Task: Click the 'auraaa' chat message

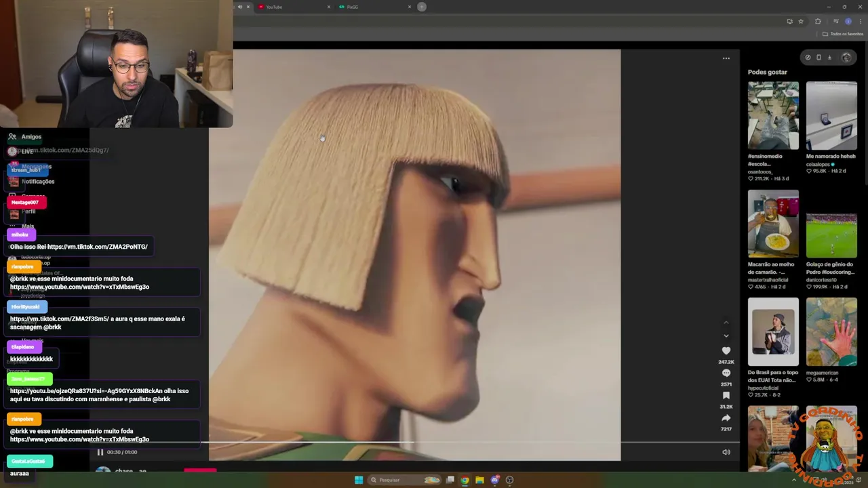Action: pyautogui.click(x=20, y=473)
